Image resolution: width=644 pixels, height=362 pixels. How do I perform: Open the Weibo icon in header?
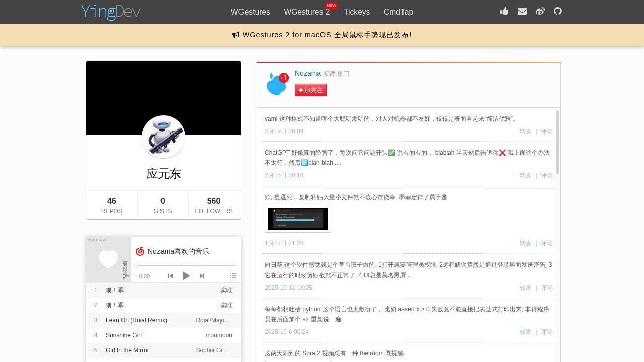pyautogui.click(x=540, y=11)
